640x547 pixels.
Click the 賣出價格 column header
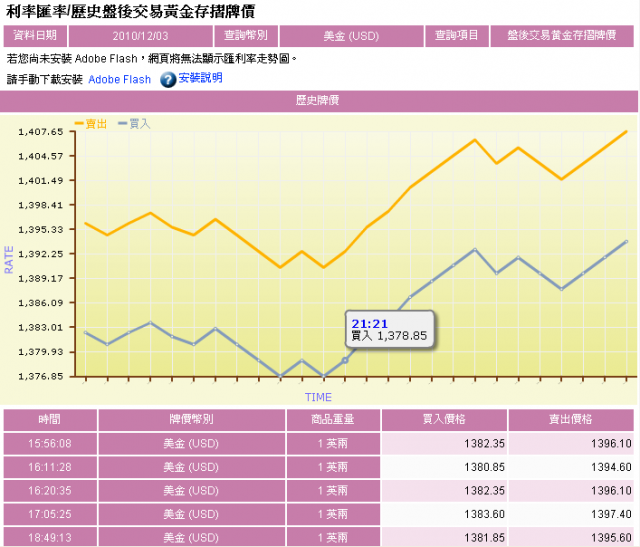[571, 420]
